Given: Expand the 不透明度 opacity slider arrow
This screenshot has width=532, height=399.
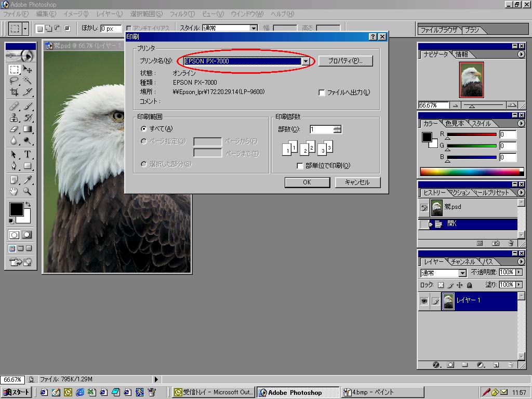Looking at the screenshot, I should [x=520, y=272].
